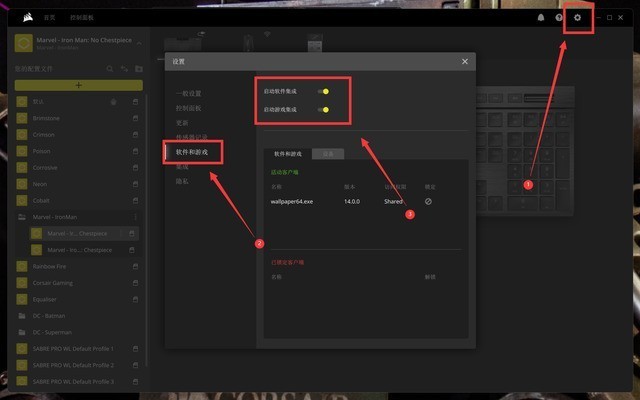Viewport: 640px width, 400px height.
Task: Open 一般设置 in the settings sidebar
Action: point(189,93)
